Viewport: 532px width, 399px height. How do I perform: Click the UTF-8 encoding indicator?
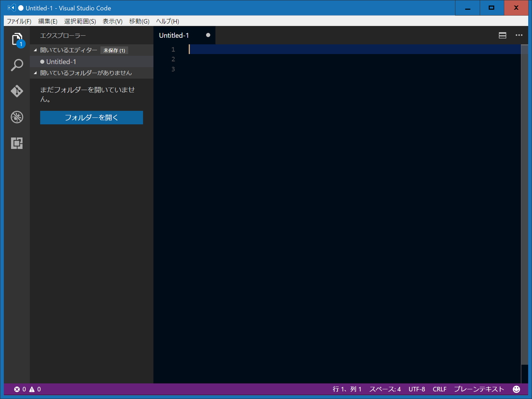click(417, 389)
